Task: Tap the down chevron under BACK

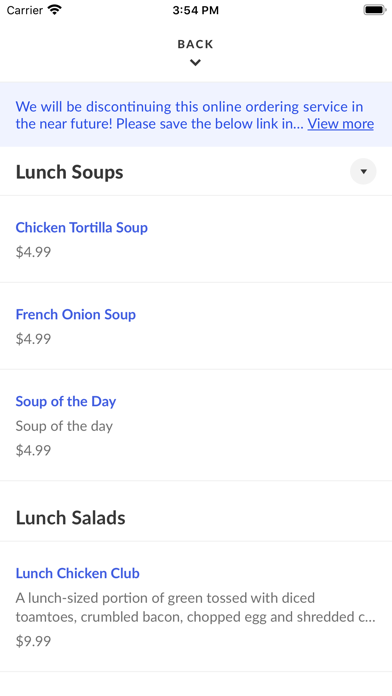Action: point(195,63)
